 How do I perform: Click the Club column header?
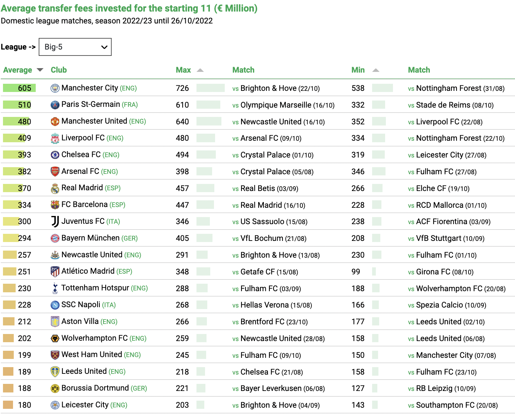click(59, 70)
